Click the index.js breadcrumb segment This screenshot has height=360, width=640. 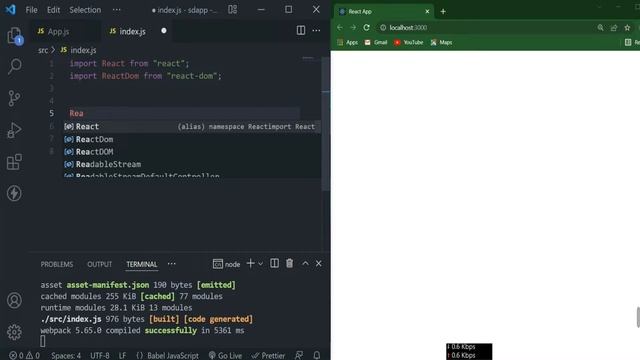(x=79, y=50)
